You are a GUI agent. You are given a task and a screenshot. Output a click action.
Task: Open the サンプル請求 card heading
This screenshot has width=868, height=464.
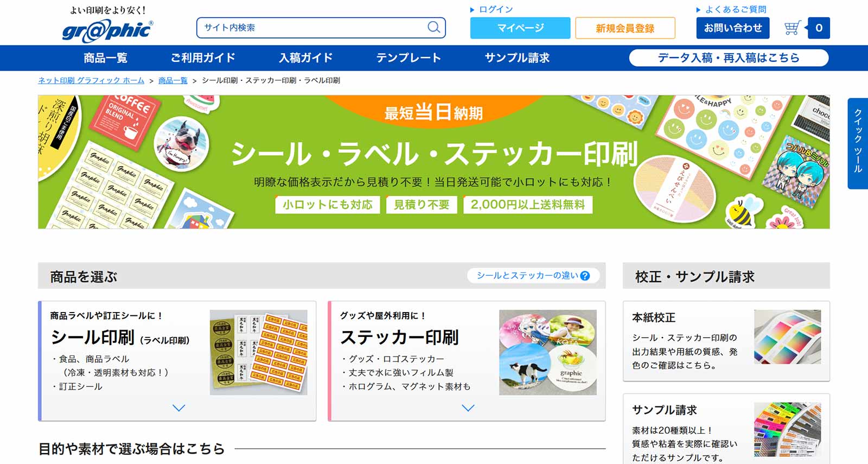665,410
